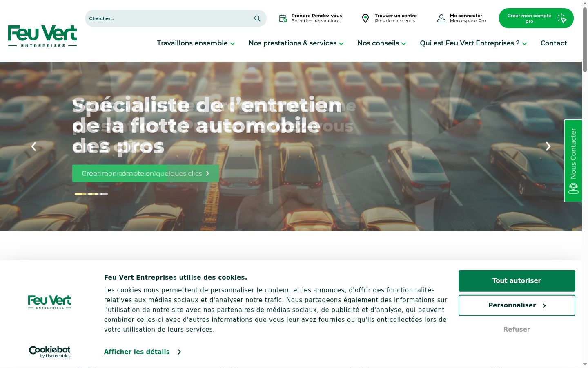This screenshot has width=588, height=368.
Task: Expand Nos conseils menu
Action: click(x=382, y=43)
